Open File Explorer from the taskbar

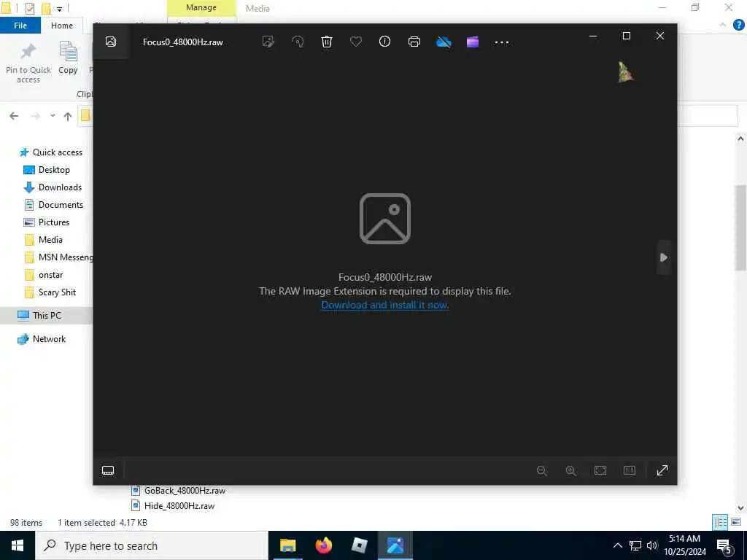tap(287, 545)
